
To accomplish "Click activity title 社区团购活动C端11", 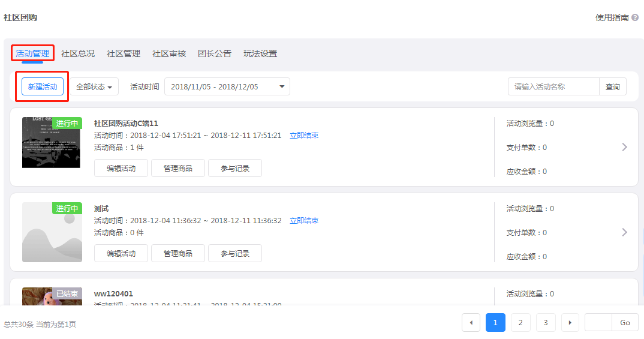I will [x=126, y=123].
